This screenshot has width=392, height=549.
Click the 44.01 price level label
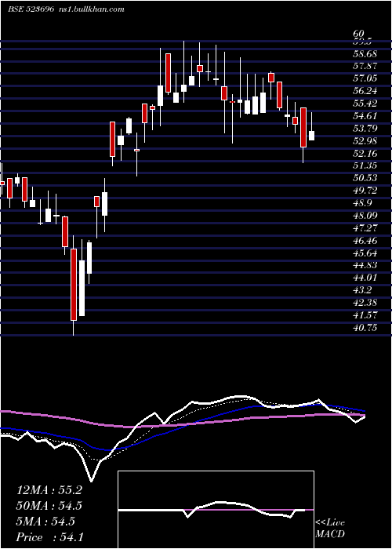click(x=365, y=278)
